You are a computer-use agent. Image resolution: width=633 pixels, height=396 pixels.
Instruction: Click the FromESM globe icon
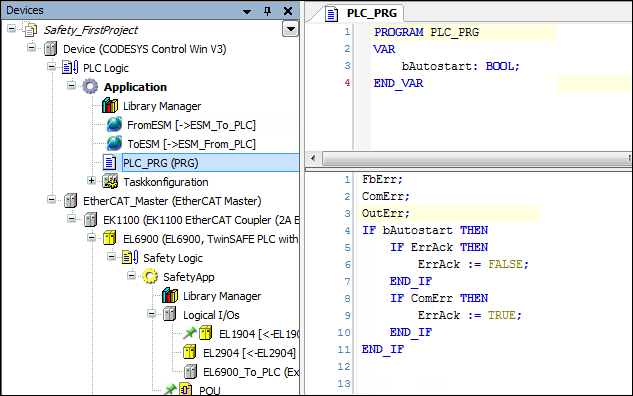tap(114, 125)
